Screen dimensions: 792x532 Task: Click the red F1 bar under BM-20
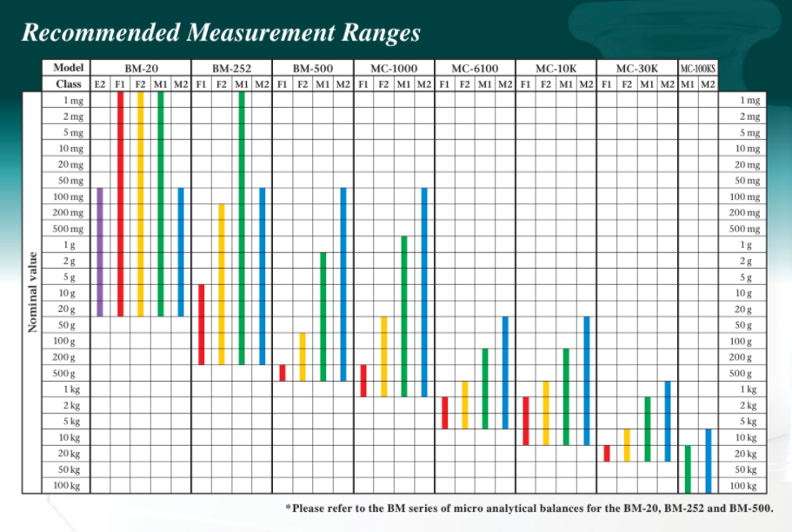pos(120,204)
